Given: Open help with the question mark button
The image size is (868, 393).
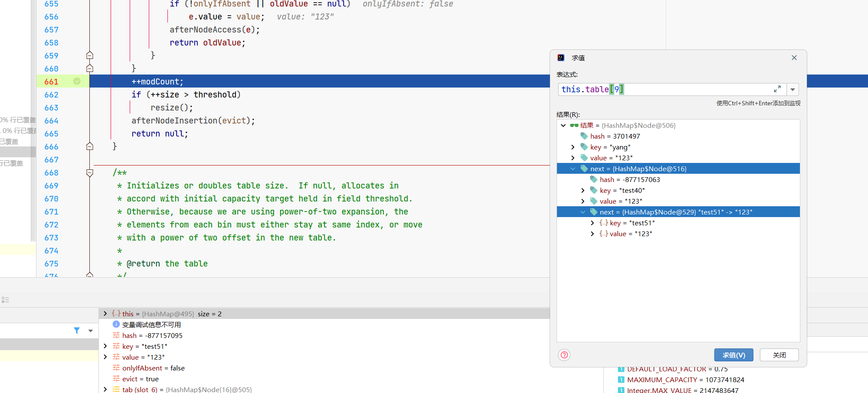Looking at the screenshot, I should (564, 355).
